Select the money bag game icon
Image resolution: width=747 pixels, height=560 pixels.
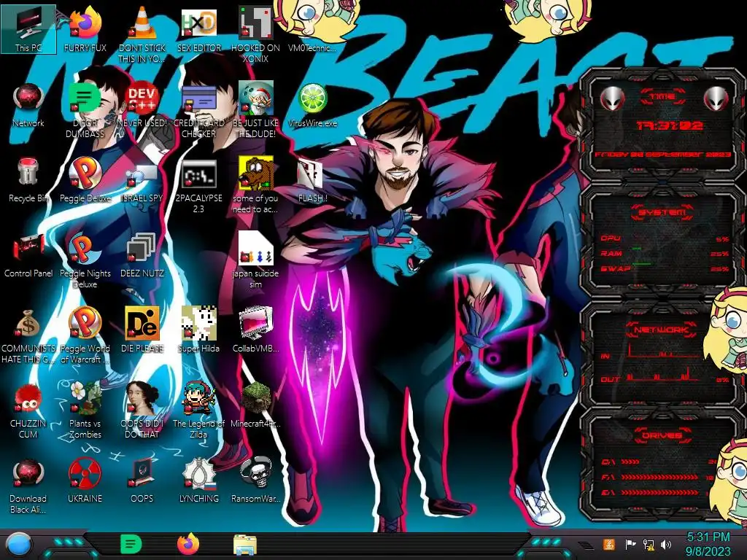[28, 336]
